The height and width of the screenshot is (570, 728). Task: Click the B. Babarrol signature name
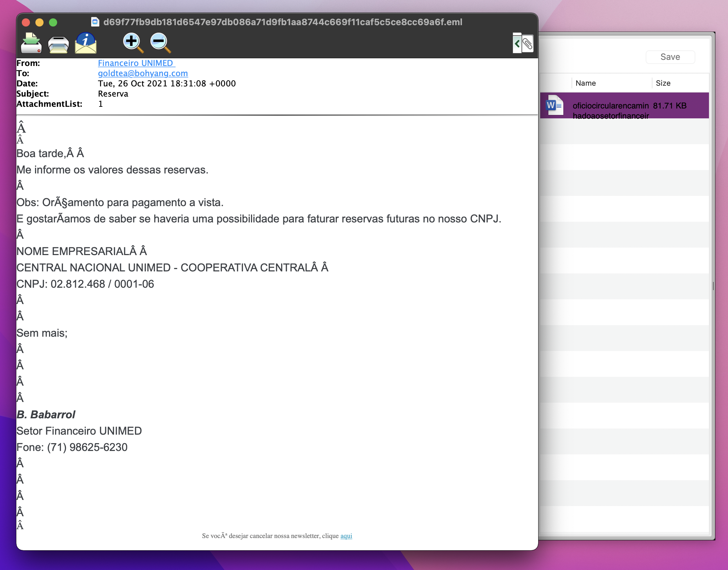[x=46, y=414]
